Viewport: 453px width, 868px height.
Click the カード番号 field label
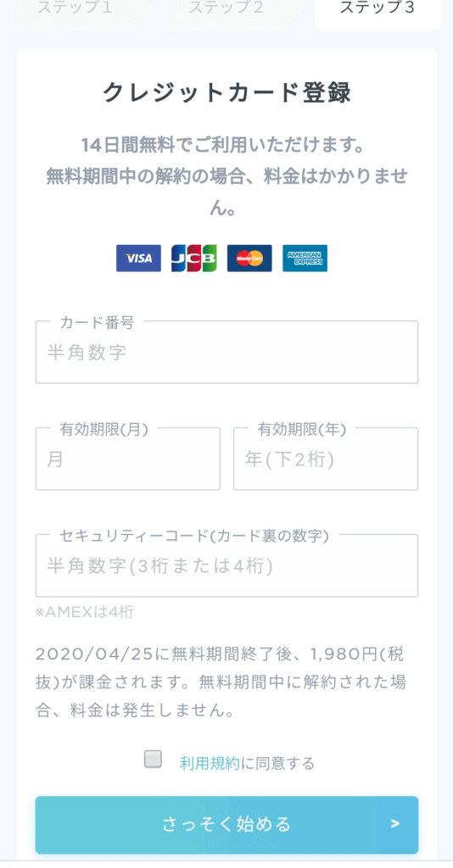[x=97, y=322]
